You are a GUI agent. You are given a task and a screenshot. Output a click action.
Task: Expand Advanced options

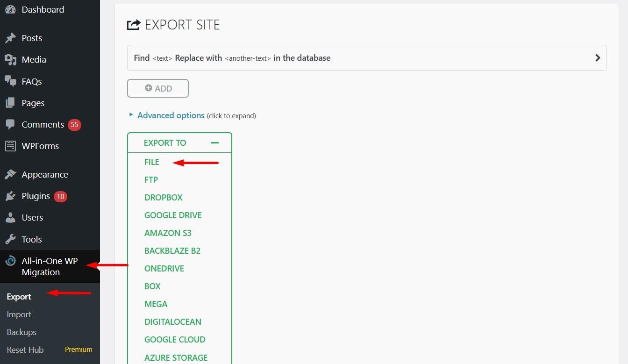coord(171,115)
